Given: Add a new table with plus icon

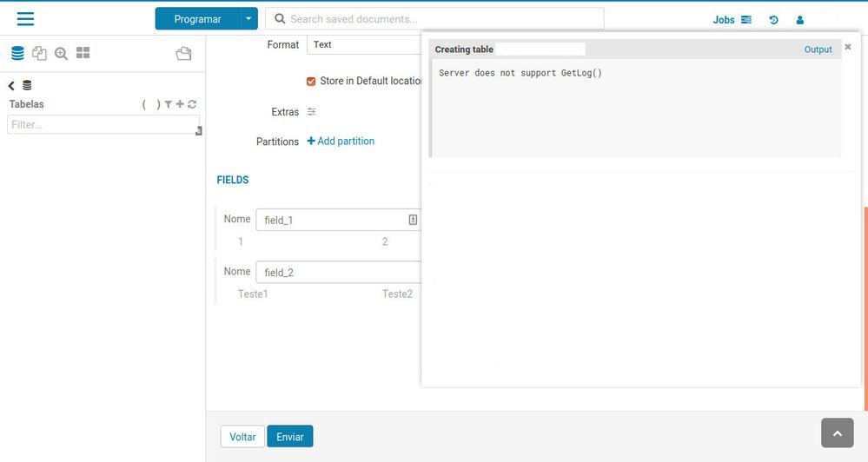Looking at the screenshot, I should 180,103.
